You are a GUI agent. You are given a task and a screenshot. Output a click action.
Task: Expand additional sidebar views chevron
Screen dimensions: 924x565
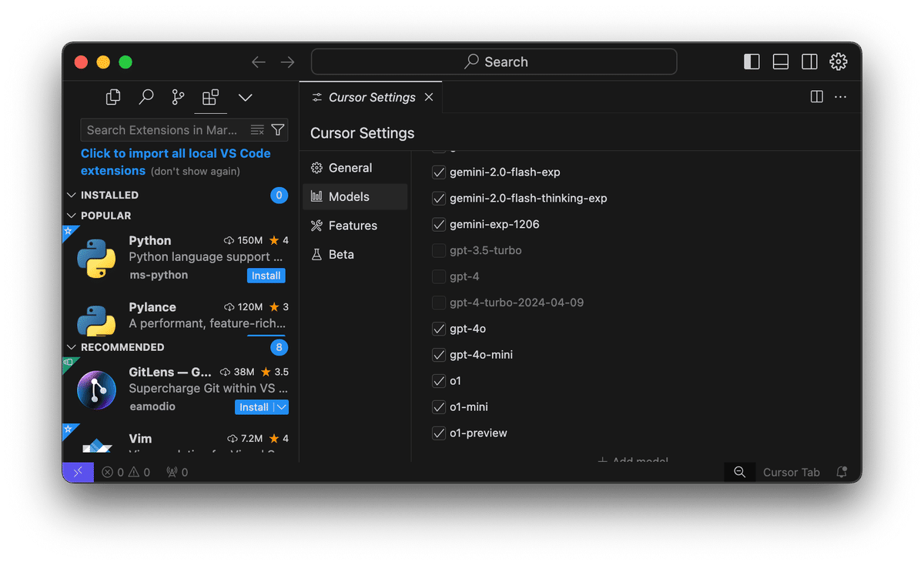(245, 98)
